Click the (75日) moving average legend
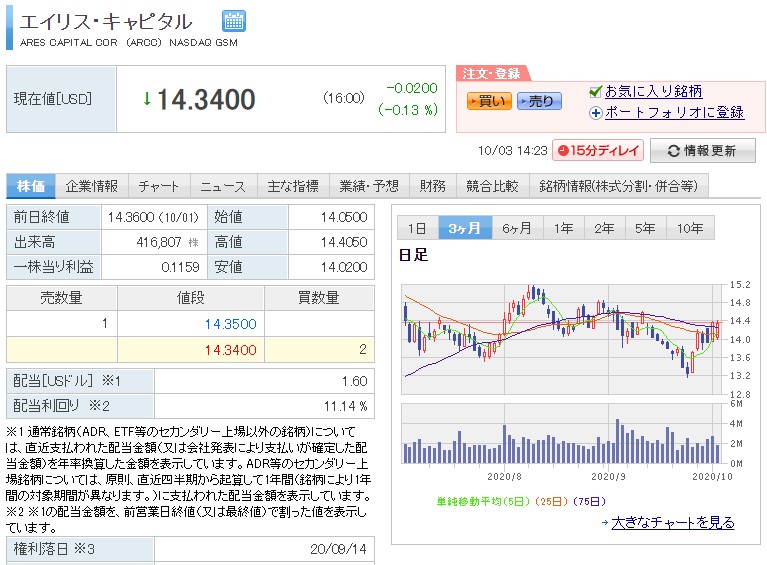 [589, 501]
